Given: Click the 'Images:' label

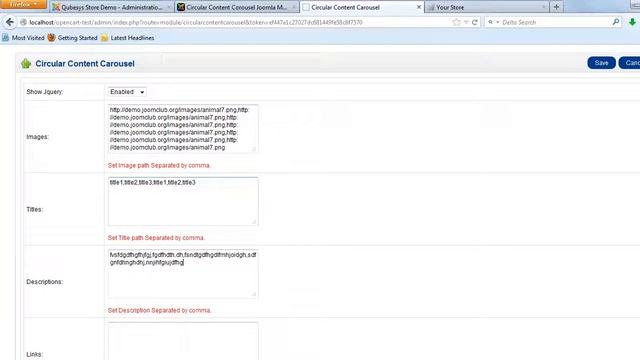Looking at the screenshot, I should click(x=37, y=137).
